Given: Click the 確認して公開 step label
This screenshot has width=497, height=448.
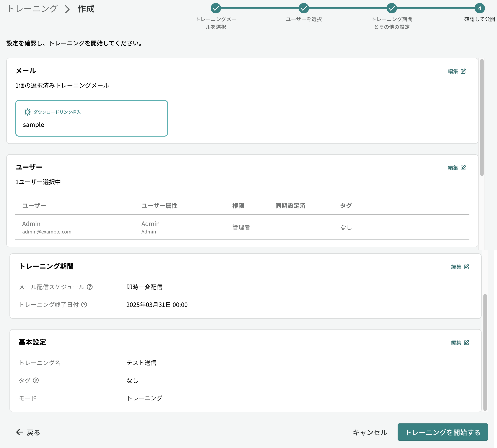Looking at the screenshot, I should [480, 19].
